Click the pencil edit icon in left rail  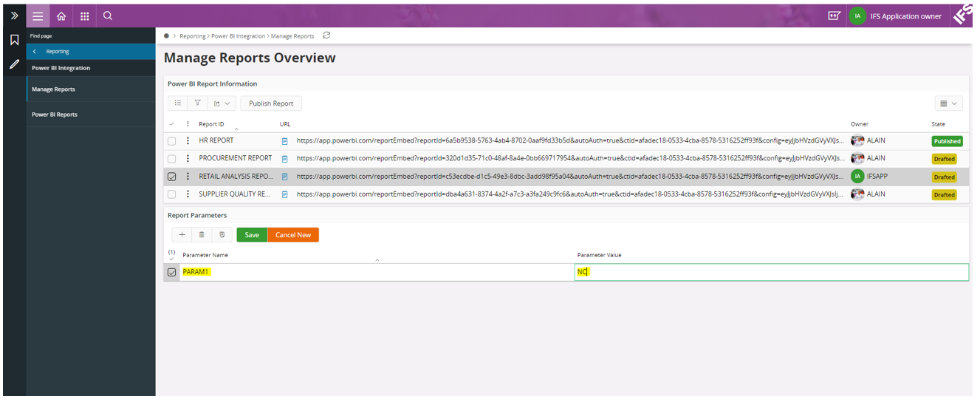[14, 64]
